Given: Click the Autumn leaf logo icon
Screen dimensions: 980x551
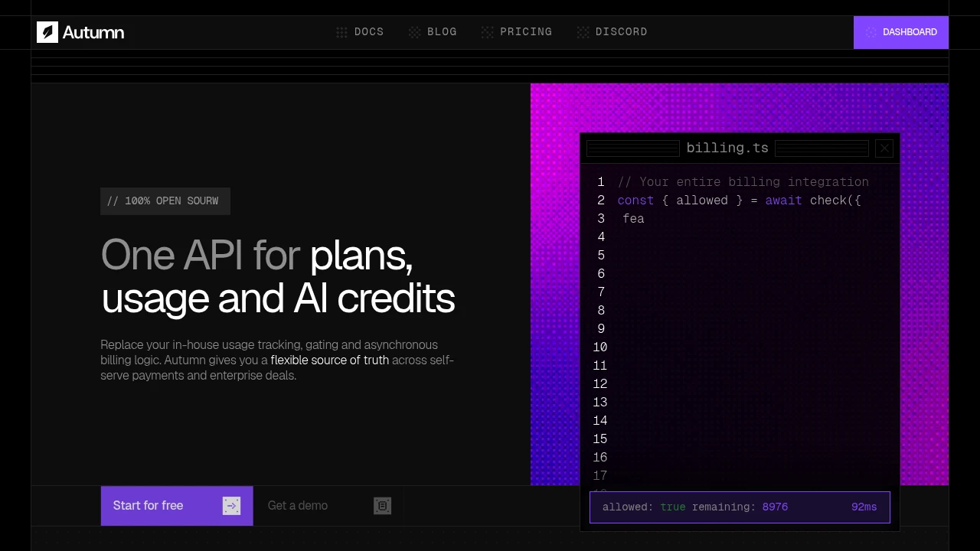Looking at the screenshot, I should click(47, 32).
